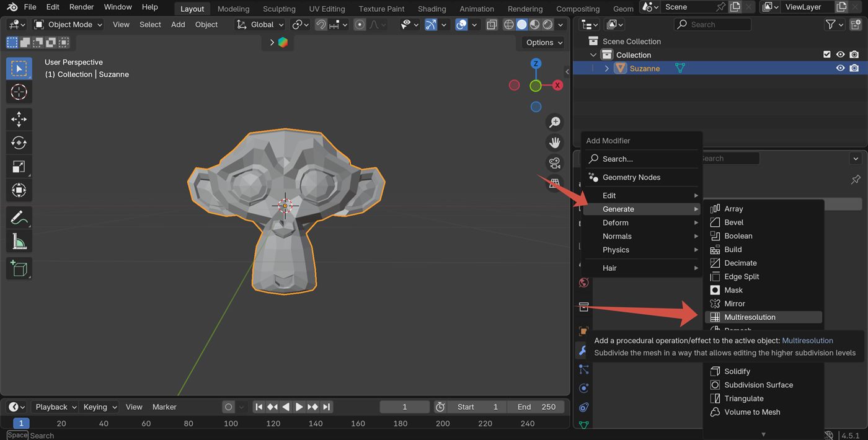Hide Suzanne with its eye icon
The width and height of the screenshot is (868, 440).
841,68
